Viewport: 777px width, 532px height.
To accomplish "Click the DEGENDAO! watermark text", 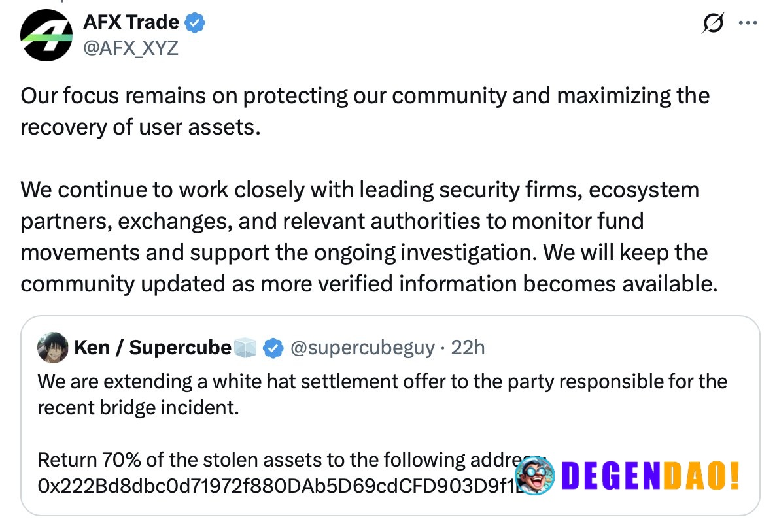I will tap(651, 476).
